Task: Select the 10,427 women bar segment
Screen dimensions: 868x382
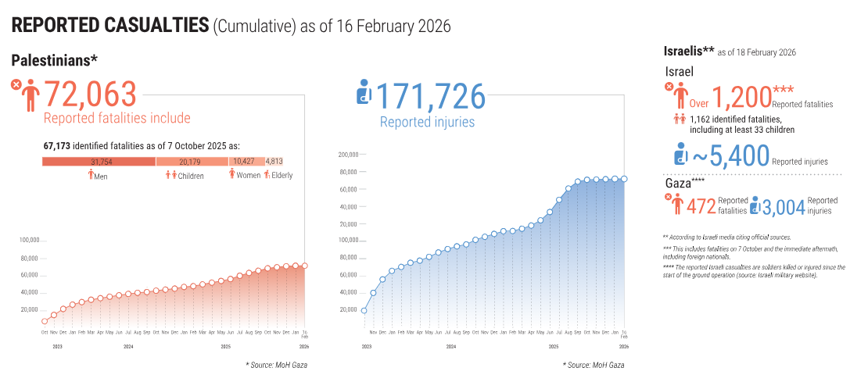Action: [246, 161]
